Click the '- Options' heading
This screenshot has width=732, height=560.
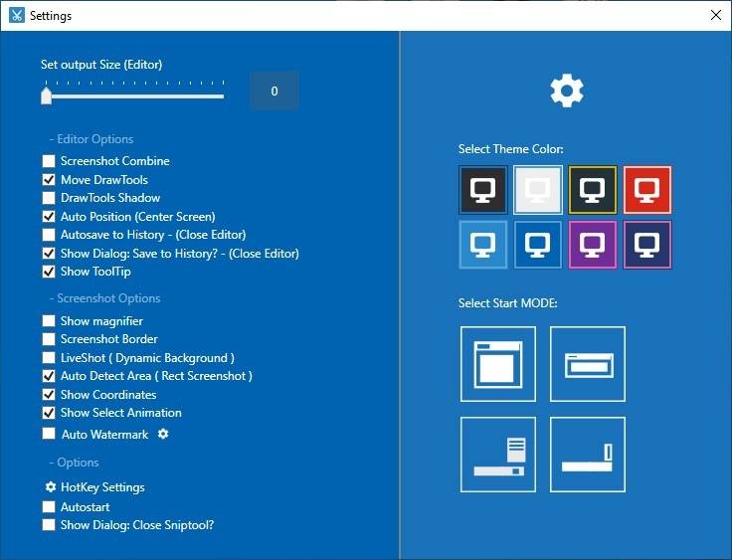pyautogui.click(x=75, y=463)
